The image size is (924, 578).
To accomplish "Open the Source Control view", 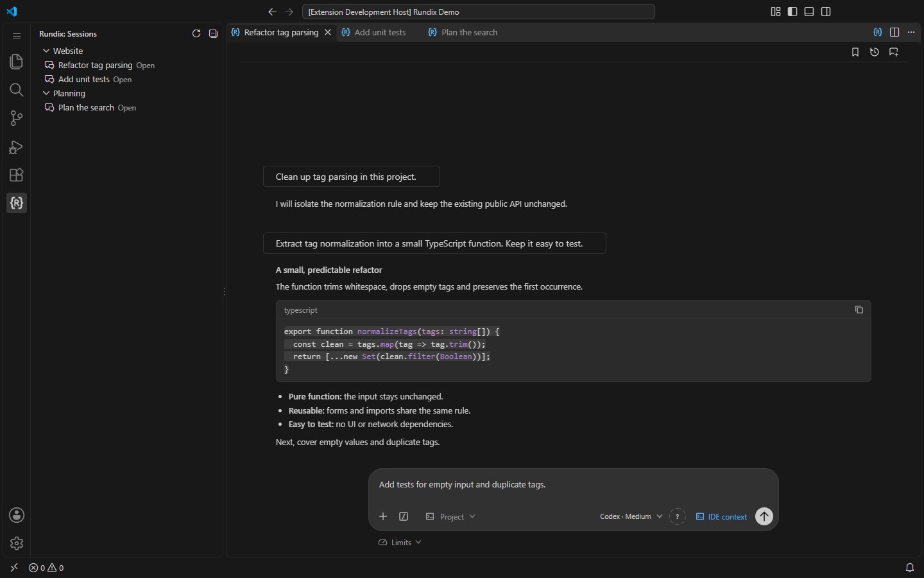I will point(17,118).
